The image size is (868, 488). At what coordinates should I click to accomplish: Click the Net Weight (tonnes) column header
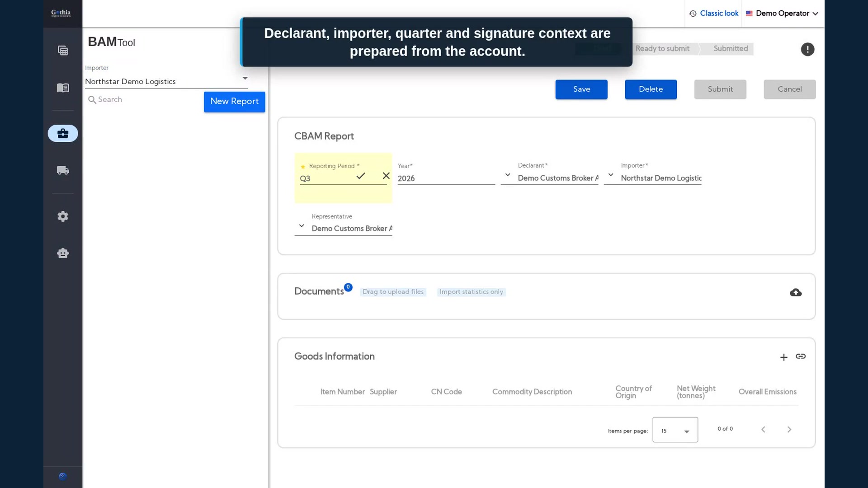click(x=696, y=392)
